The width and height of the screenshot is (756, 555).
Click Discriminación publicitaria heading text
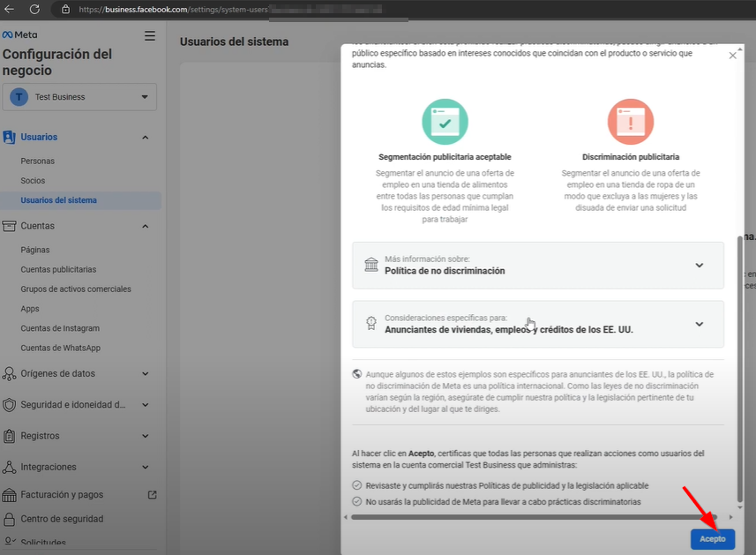(x=631, y=157)
